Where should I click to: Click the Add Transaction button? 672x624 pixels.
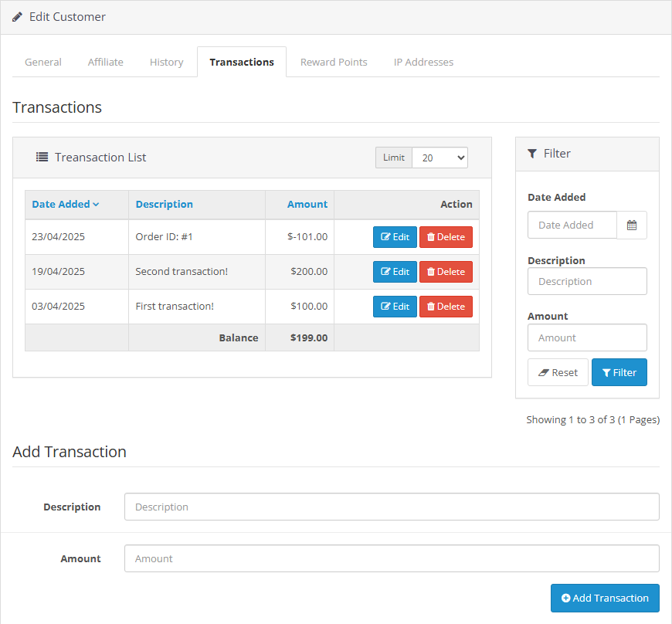click(x=605, y=598)
